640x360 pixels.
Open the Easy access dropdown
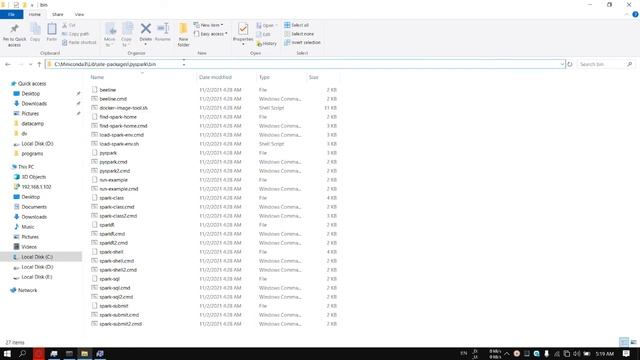211,34
